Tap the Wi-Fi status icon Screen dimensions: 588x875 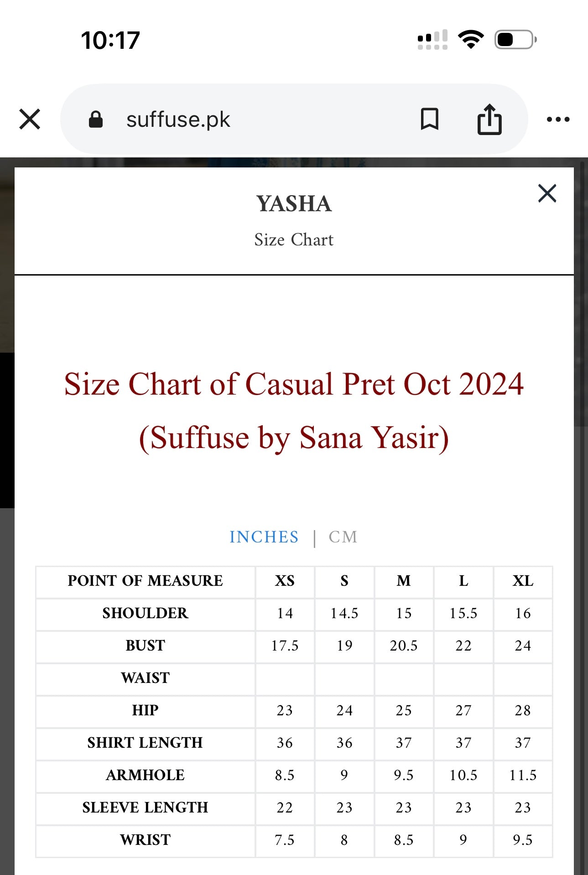tap(471, 40)
